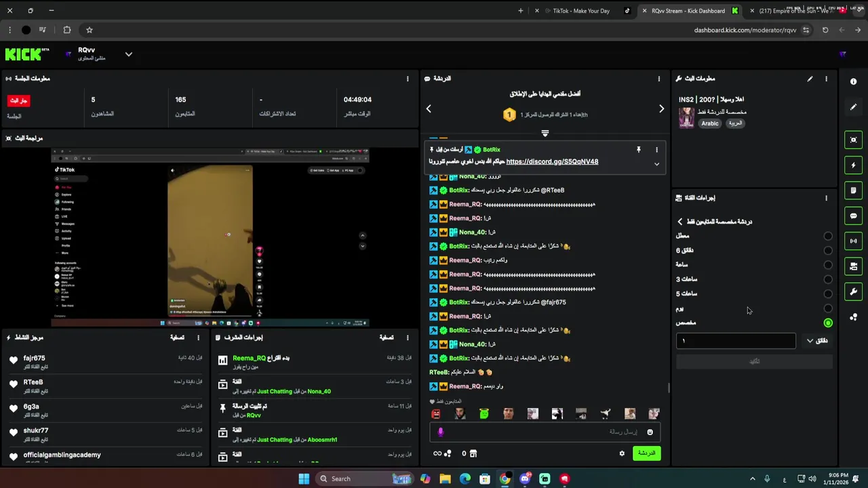Click the infinity points icon below chat
The height and width of the screenshot is (488, 868).
point(437,453)
